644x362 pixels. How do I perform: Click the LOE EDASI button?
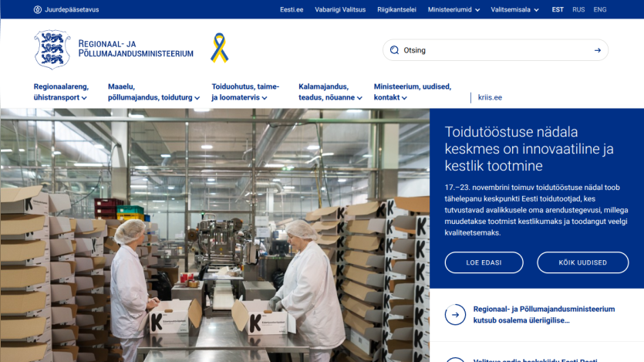coord(484,262)
